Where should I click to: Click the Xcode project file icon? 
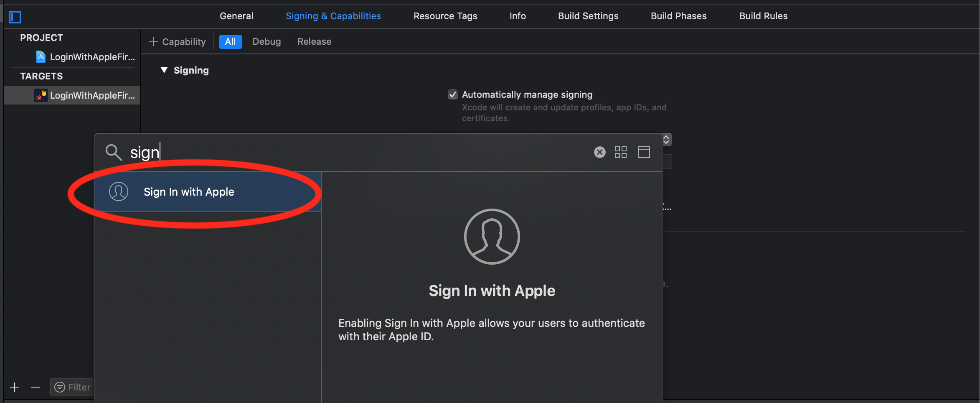click(x=41, y=56)
